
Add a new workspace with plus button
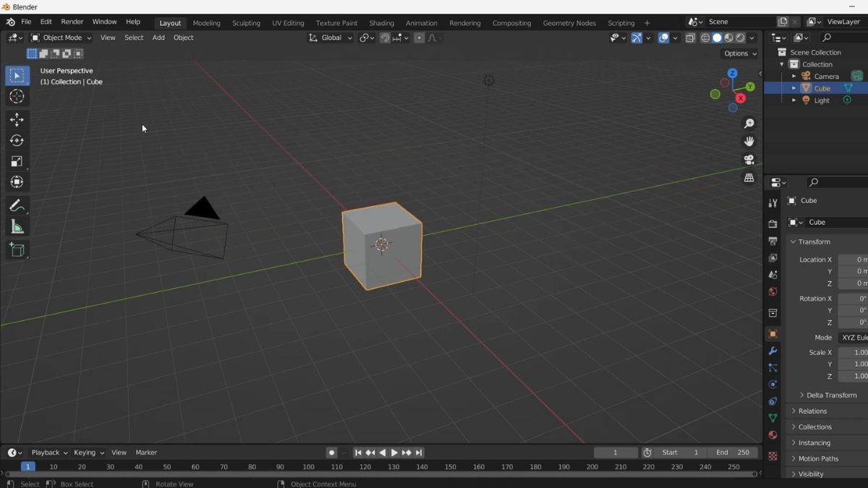tap(647, 23)
